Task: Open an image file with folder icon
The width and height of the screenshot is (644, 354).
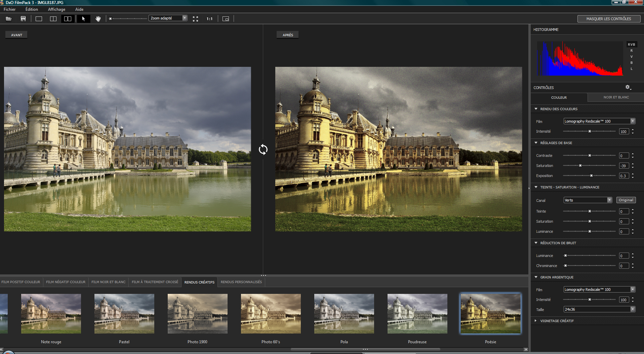Action: tap(9, 19)
